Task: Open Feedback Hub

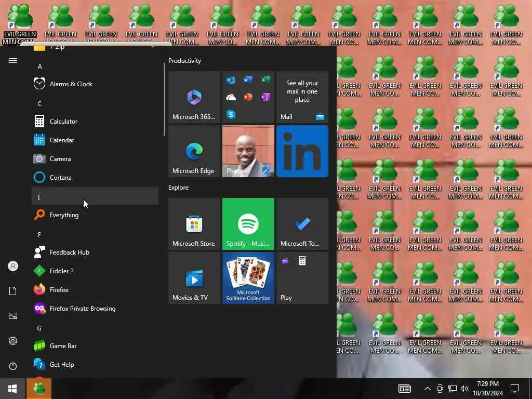Action: pyautogui.click(x=95, y=252)
